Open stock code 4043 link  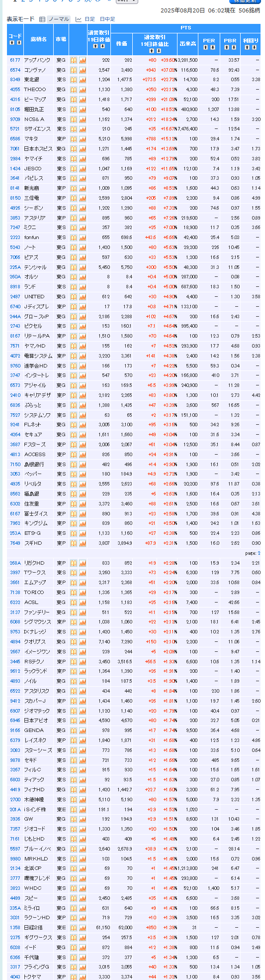click(15, 977)
